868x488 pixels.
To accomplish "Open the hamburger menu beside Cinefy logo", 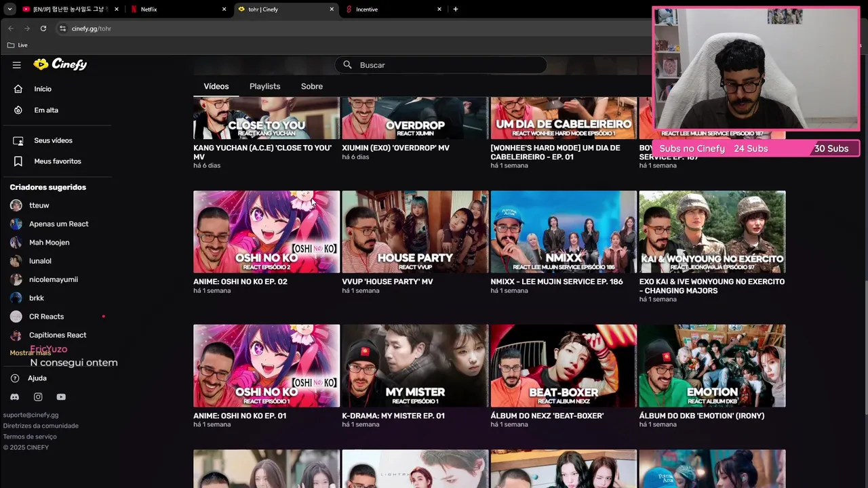I will point(17,65).
